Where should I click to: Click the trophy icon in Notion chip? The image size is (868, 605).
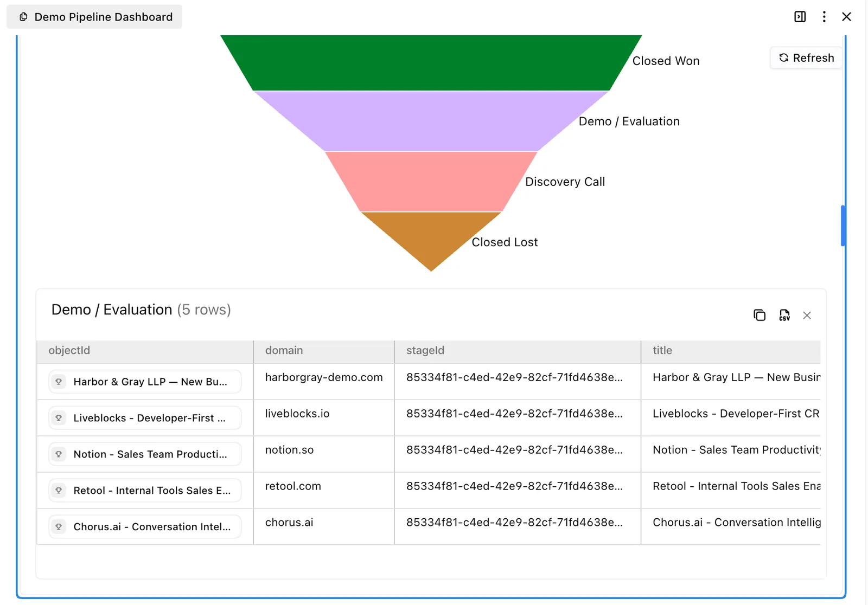tap(59, 454)
